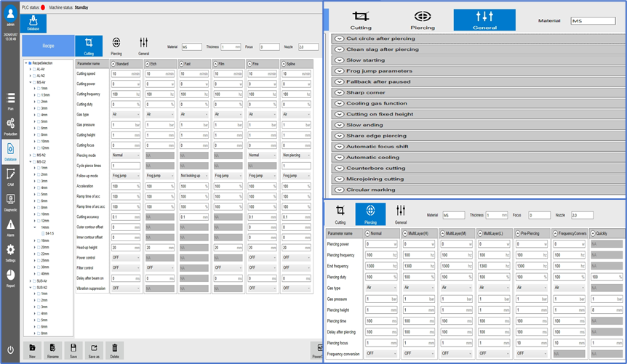This screenshot has height=364, width=627.
Task: Select the General tab in top-right panel
Action: 484,20
